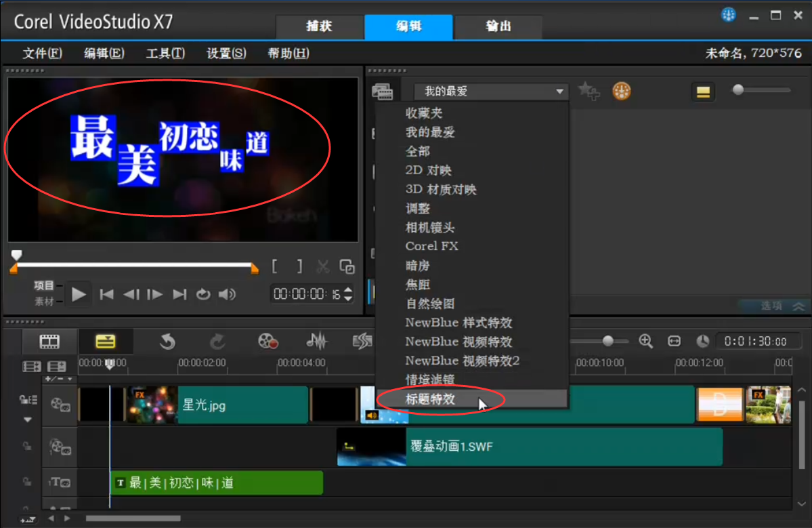The image size is (812, 528).
Task: Set mark-in with the left bracket
Action: (x=275, y=266)
